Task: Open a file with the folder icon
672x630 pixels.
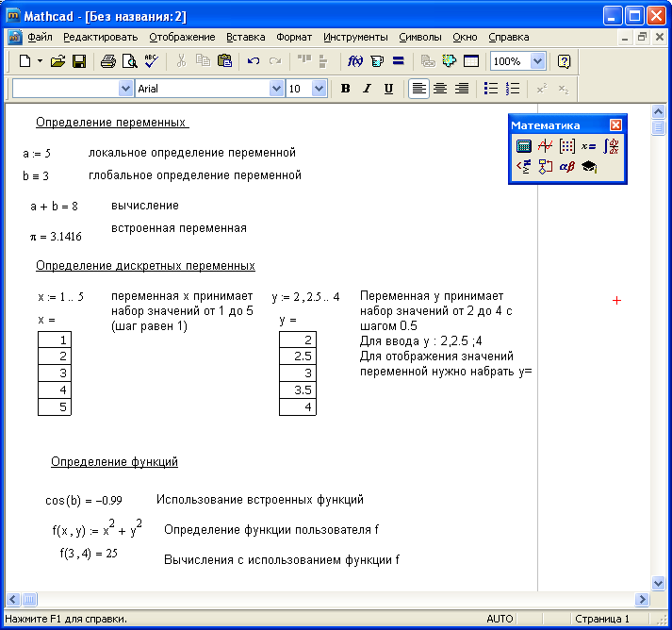Action: click(57, 61)
